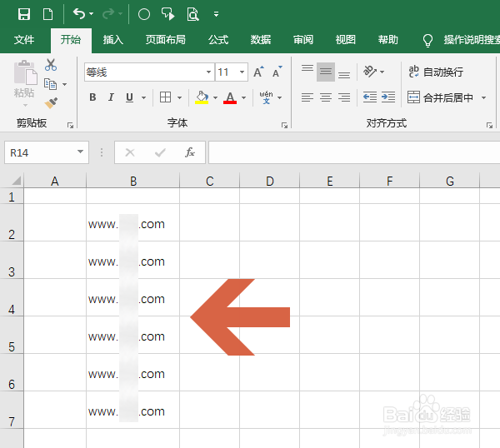Switch to the 开始 tab
The image size is (500, 448).
click(x=71, y=40)
